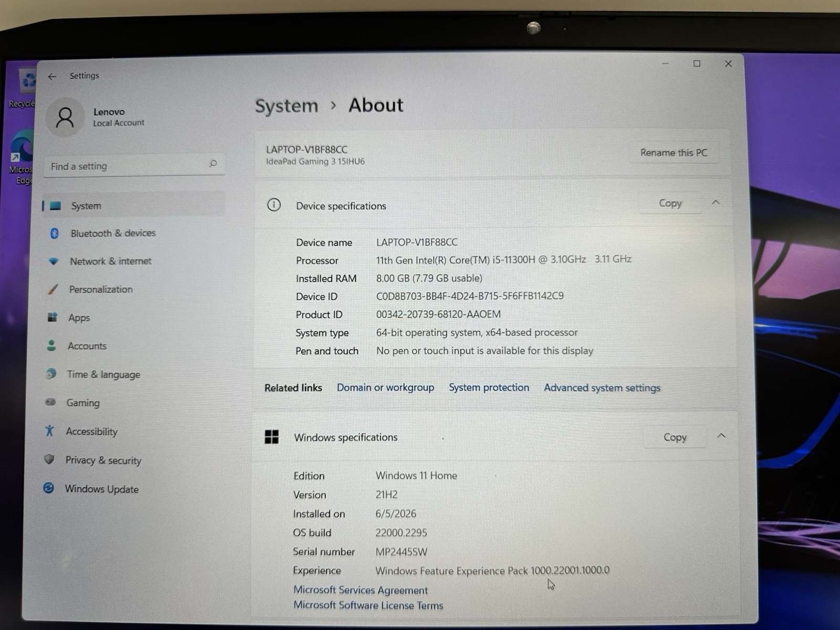
Task: Click the Personalization brush icon
Action: [x=52, y=289]
